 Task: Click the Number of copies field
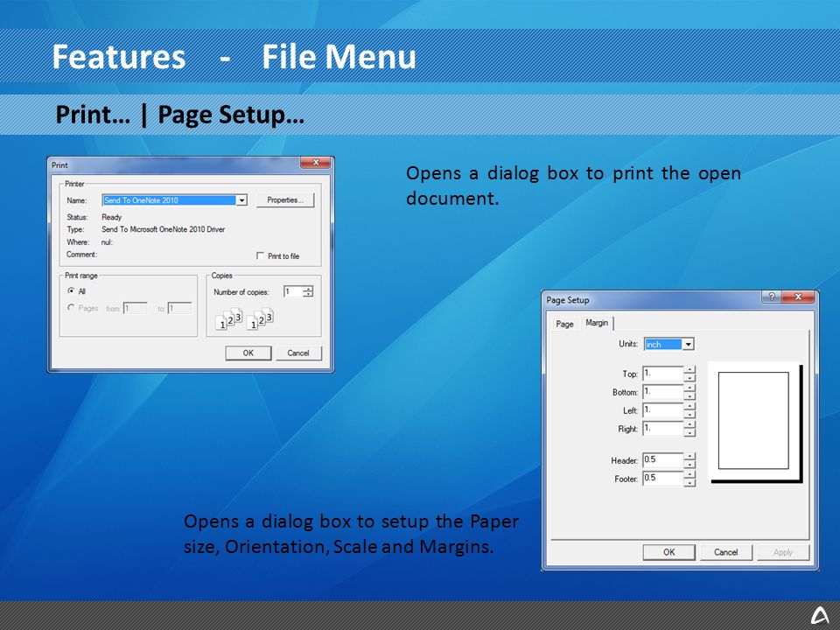tap(294, 292)
